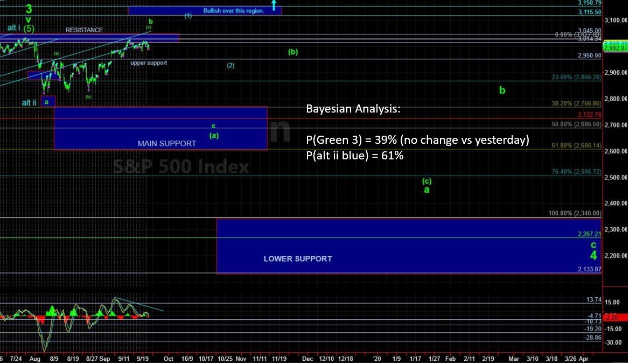
Task: Click the 'Mar' date on the time axis
Action: coord(513,359)
